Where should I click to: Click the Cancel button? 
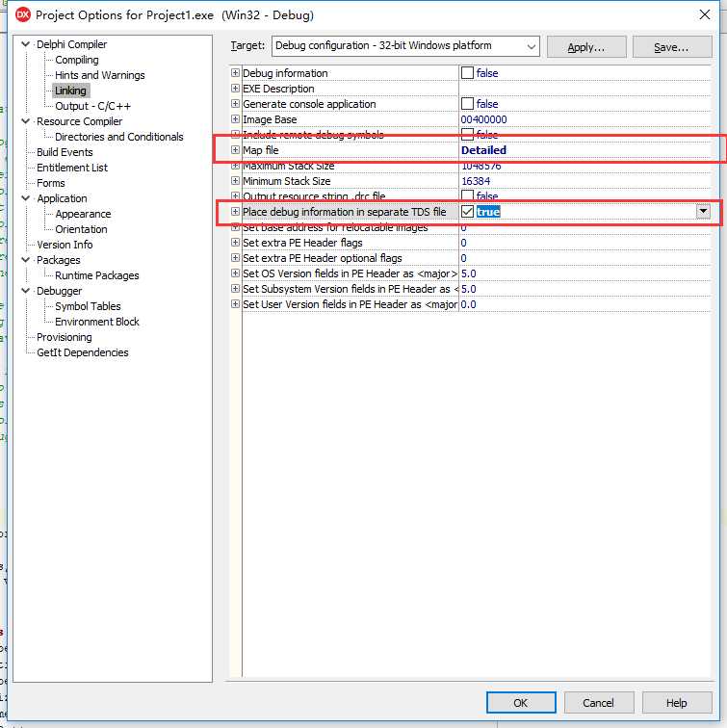[599, 702]
